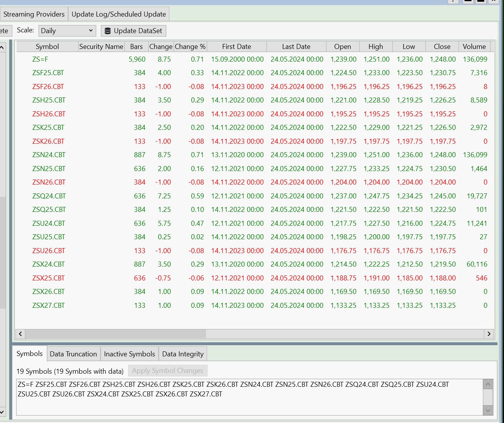Screen dimensions: 504x423
Task: Sort by the Volume column header
Action: coord(474,47)
